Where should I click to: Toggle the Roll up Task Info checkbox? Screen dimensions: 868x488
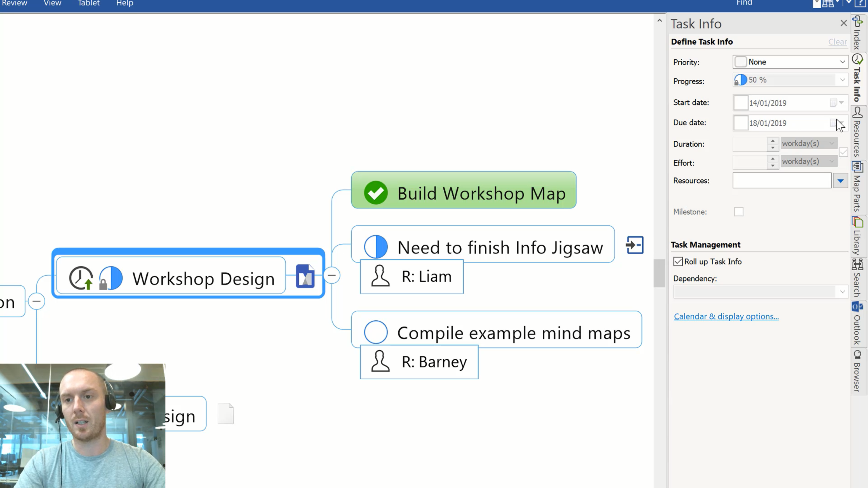pyautogui.click(x=678, y=262)
